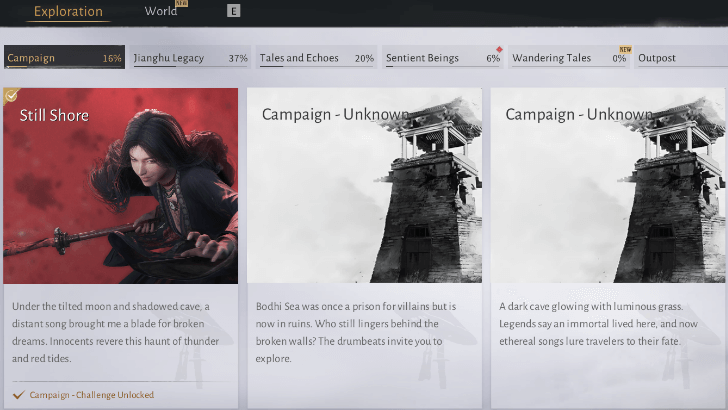Image resolution: width=728 pixels, height=410 pixels.
Task: Select the Campaign category tab
Action: pos(65,57)
